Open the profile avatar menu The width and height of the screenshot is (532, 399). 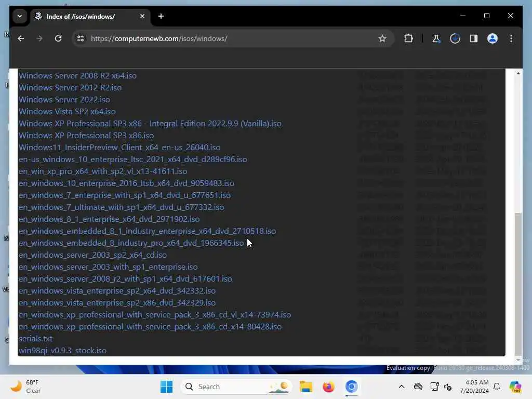tap(493, 38)
